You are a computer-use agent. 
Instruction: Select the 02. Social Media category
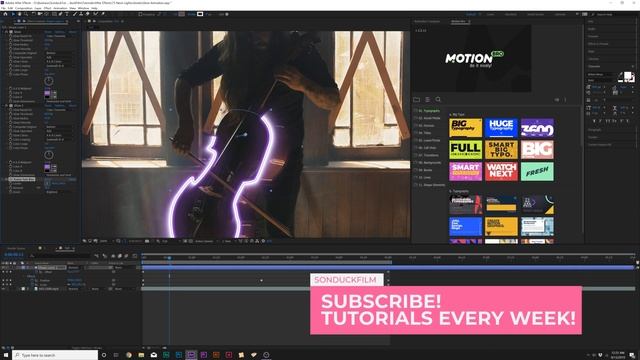click(x=429, y=118)
